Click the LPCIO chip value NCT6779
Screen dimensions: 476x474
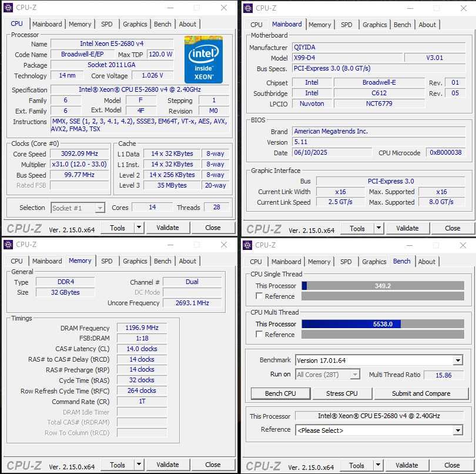(379, 104)
